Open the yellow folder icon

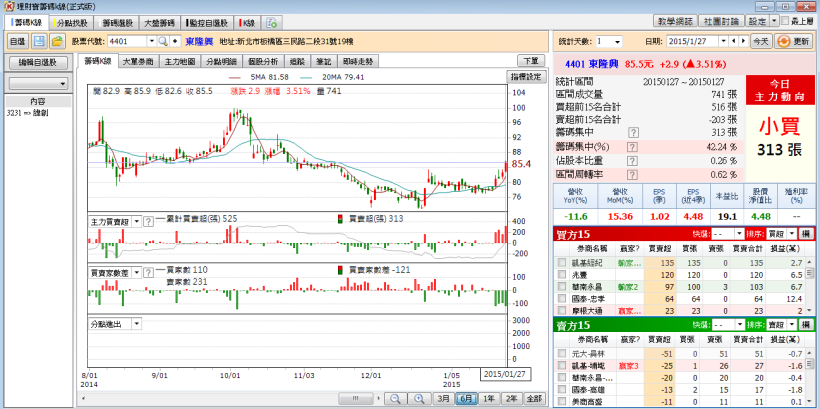(x=57, y=41)
